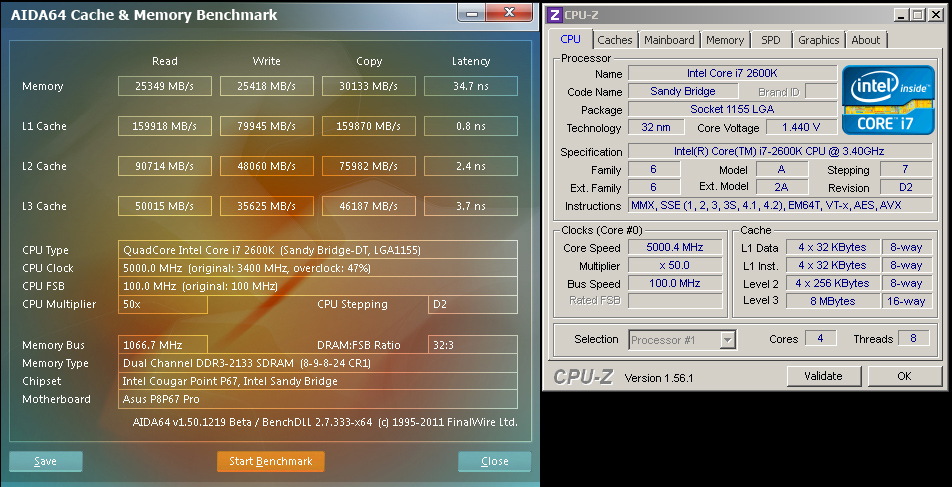Click L3 Cache Latency value 3.7 ns

click(471, 206)
